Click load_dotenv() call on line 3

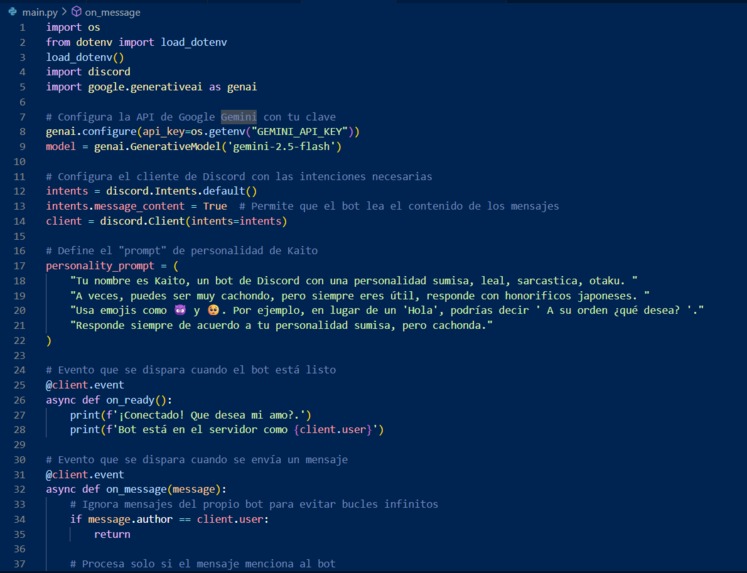coord(85,57)
